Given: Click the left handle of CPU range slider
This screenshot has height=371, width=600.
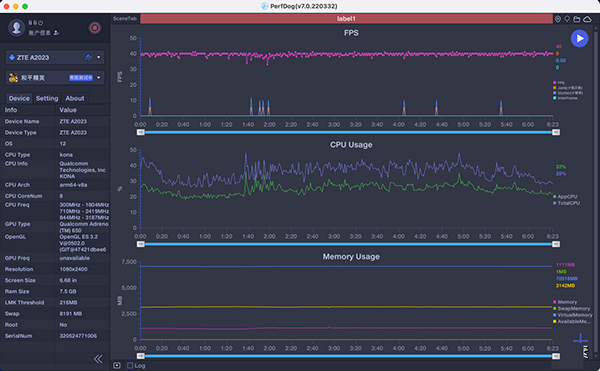Looking at the screenshot, I should [x=141, y=244].
